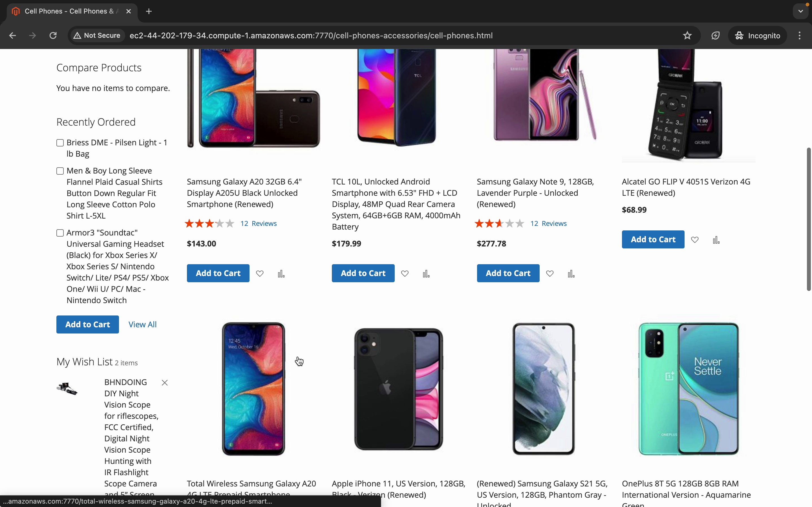Reload the current page
The height and width of the screenshot is (507, 812).
53,35
